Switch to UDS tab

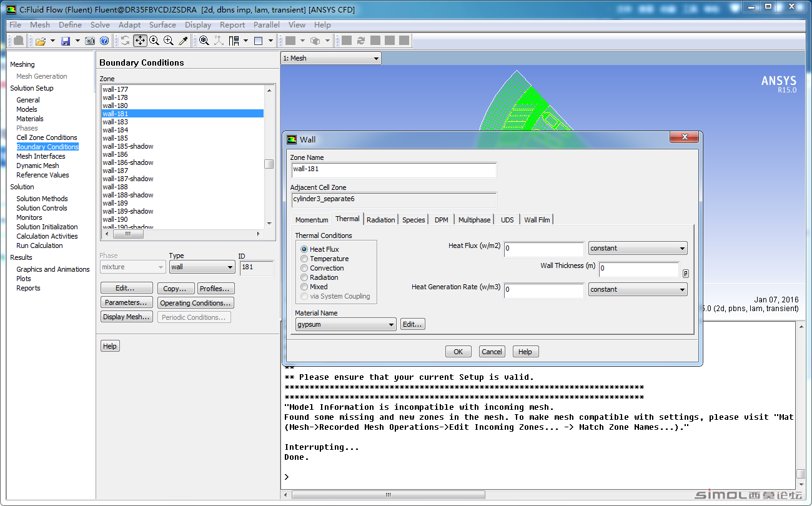[x=507, y=220]
